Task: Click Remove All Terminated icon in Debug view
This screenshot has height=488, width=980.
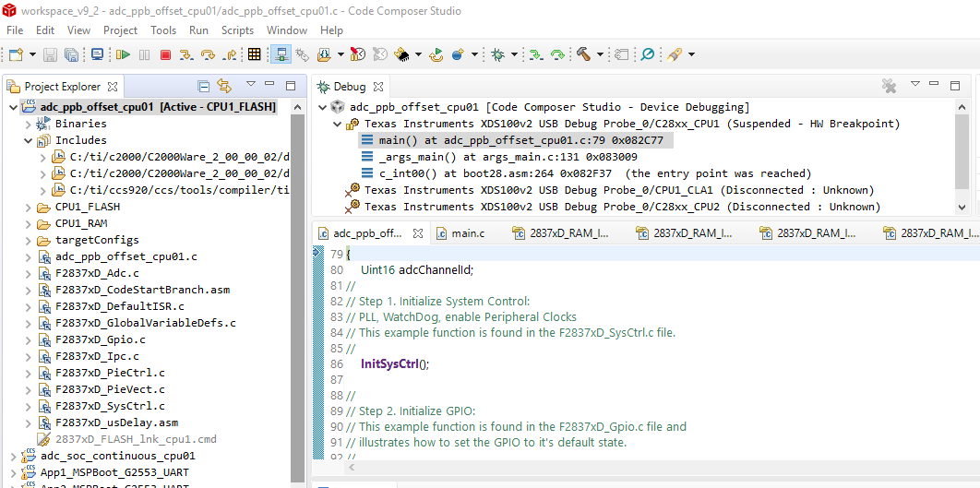Action: click(889, 86)
